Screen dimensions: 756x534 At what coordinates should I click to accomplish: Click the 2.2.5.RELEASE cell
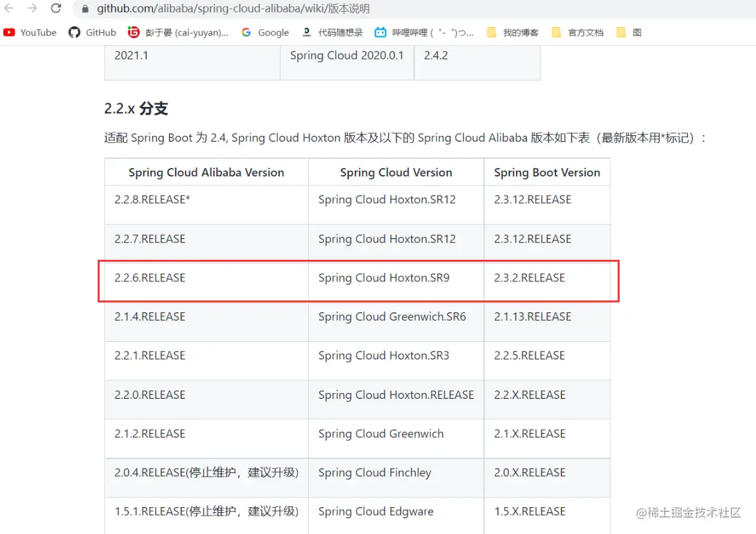547,360
